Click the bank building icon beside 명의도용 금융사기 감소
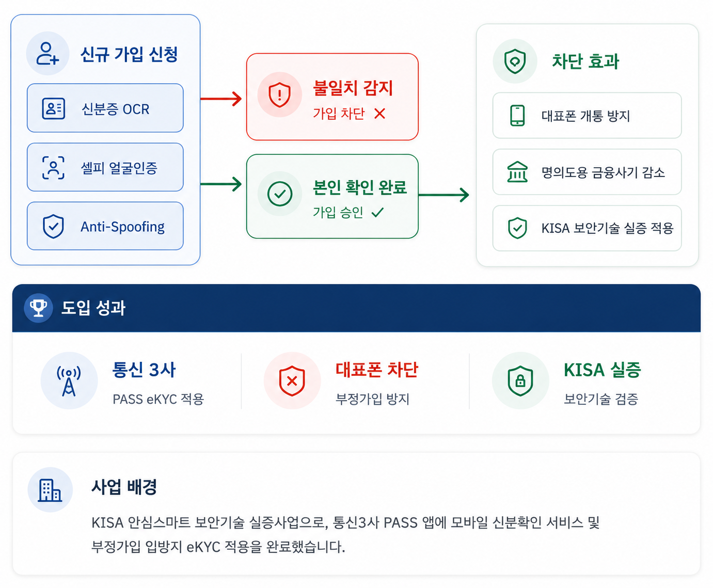This screenshot has height=588, width=713. pyautogui.click(x=517, y=172)
